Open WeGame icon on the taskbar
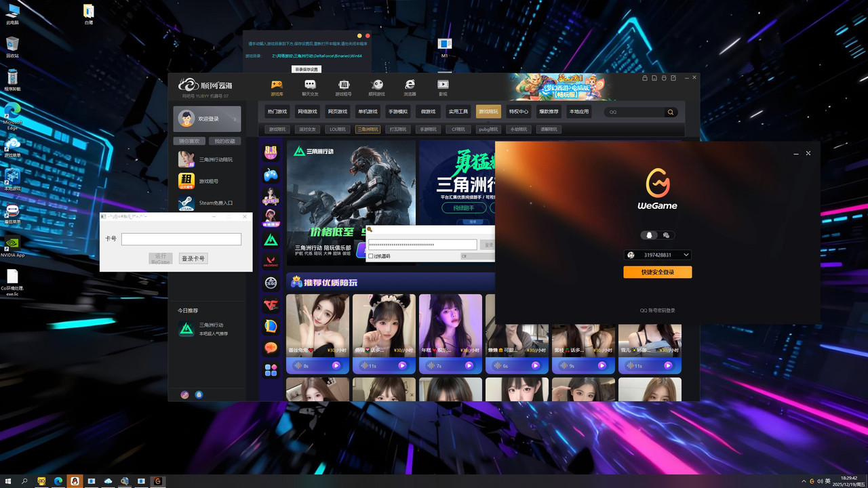868x488 pixels. 157,481
